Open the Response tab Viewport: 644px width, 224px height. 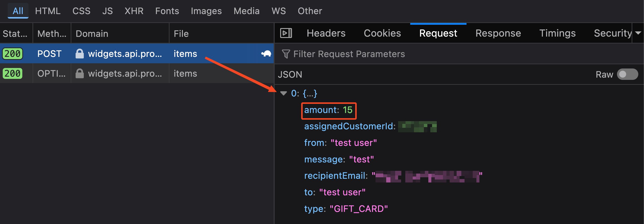point(498,33)
